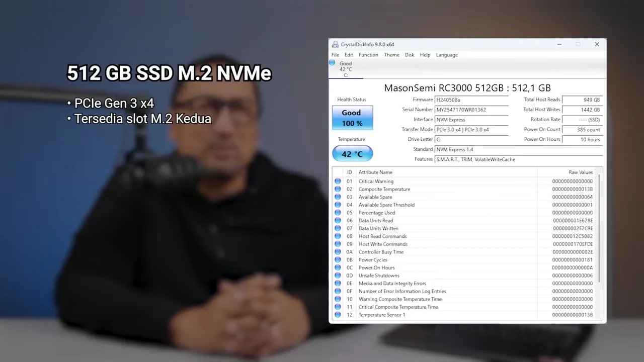The height and width of the screenshot is (362, 644).
Task: Click the Interface field NVM Express
Action: tap(471, 120)
